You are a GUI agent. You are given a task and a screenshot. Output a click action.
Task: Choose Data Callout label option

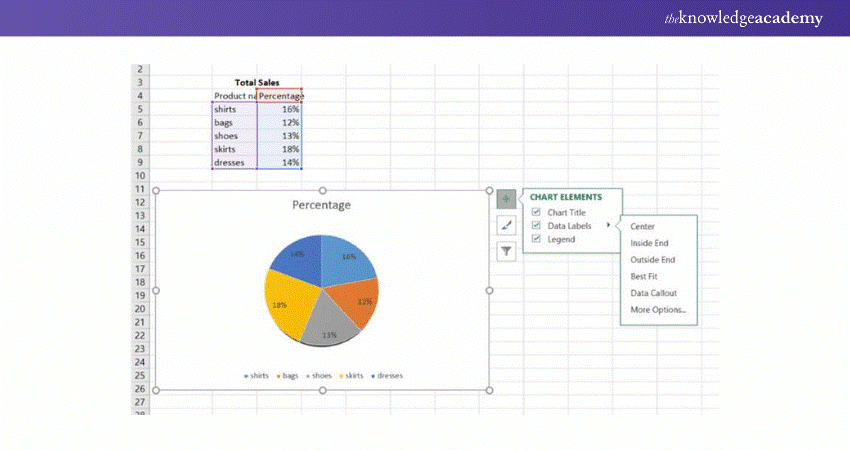pyautogui.click(x=654, y=293)
